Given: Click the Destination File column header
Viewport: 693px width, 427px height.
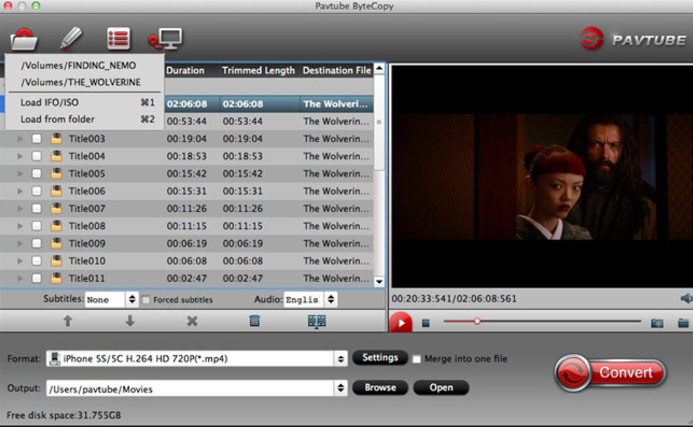Looking at the screenshot, I should (337, 70).
